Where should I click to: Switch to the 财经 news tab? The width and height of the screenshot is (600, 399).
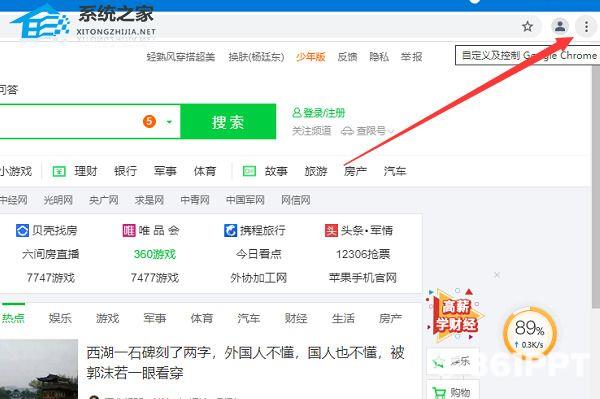point(296,318)
